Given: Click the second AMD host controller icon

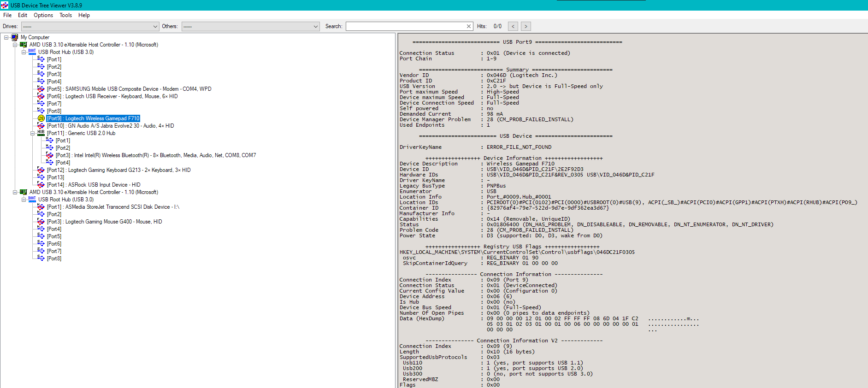Looking at the screenshot, I should click(x=24, y=192).
